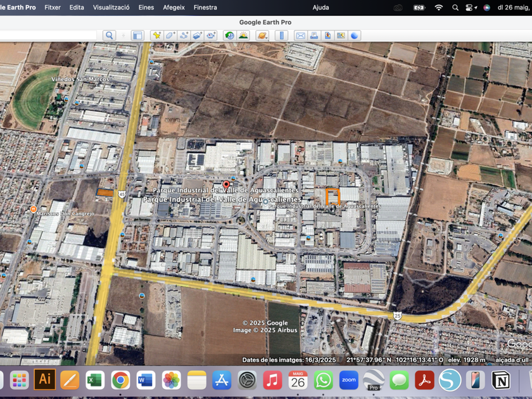Click the Save Image toolbar icon
532x399 pixels.
[327, 35]
